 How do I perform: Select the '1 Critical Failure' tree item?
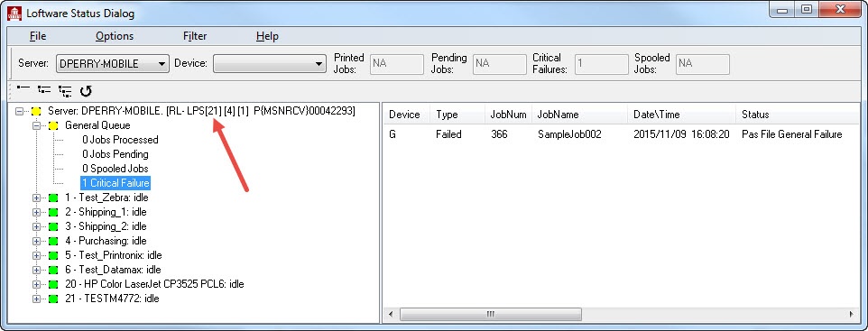point(115,183)
